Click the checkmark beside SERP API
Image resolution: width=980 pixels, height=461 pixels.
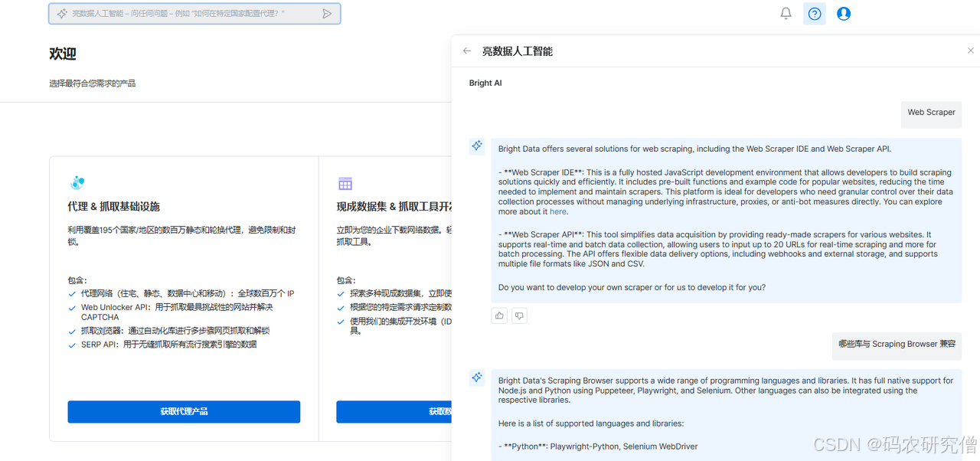coord(73,345)
